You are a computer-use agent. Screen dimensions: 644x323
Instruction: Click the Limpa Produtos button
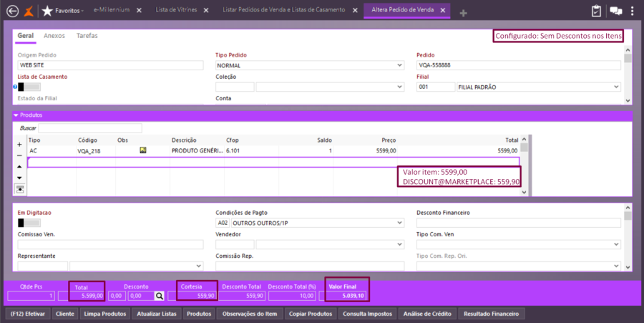click(105, 314)
